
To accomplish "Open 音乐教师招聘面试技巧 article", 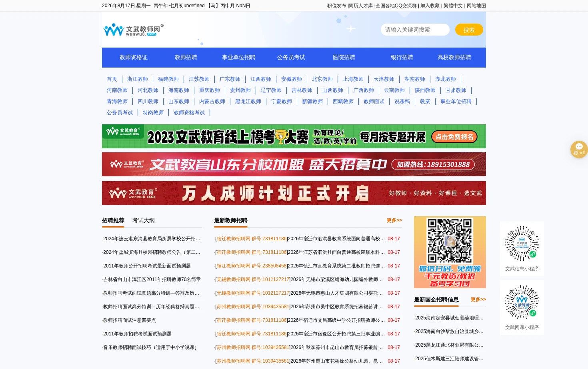I will click(x=151, y=347).
